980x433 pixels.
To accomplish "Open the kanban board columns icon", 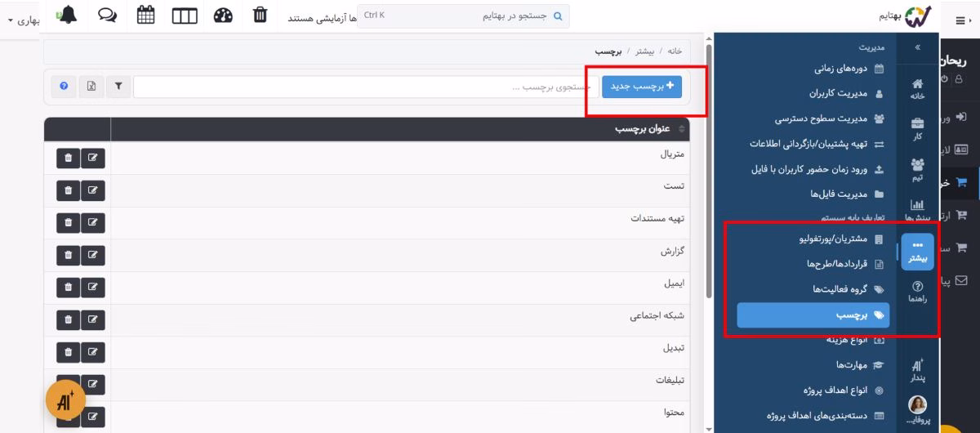I will (185, 16).
